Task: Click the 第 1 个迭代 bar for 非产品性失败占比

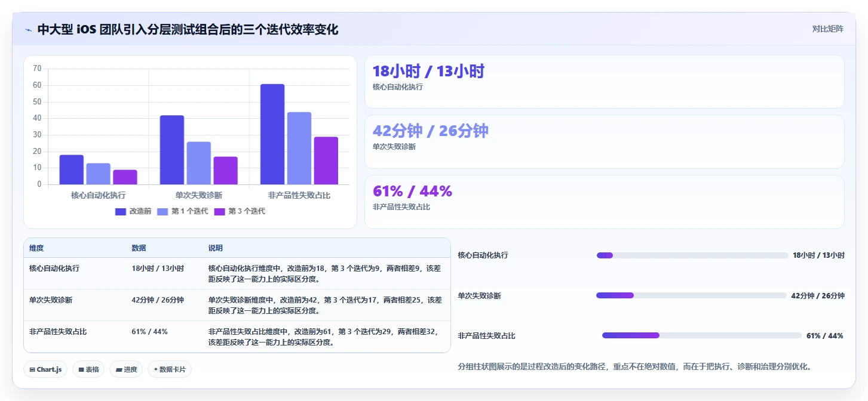Action: coord(299,148)
